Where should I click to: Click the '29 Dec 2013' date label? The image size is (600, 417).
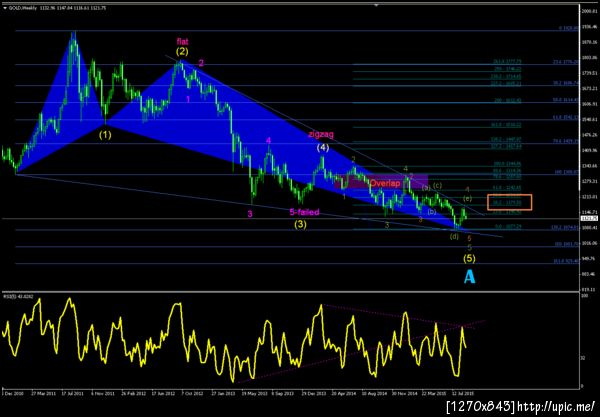(x=313, y=393)
